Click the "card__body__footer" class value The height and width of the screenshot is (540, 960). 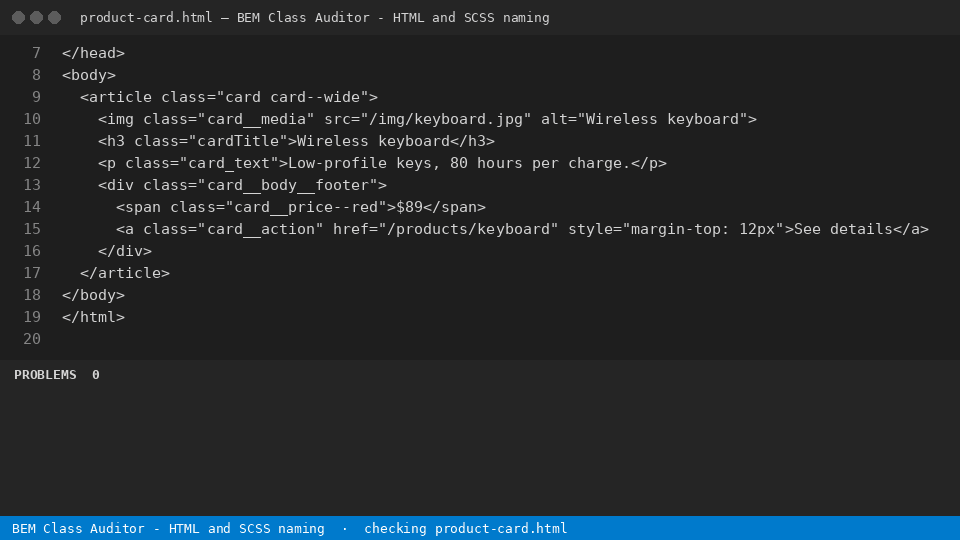point(288,186)
